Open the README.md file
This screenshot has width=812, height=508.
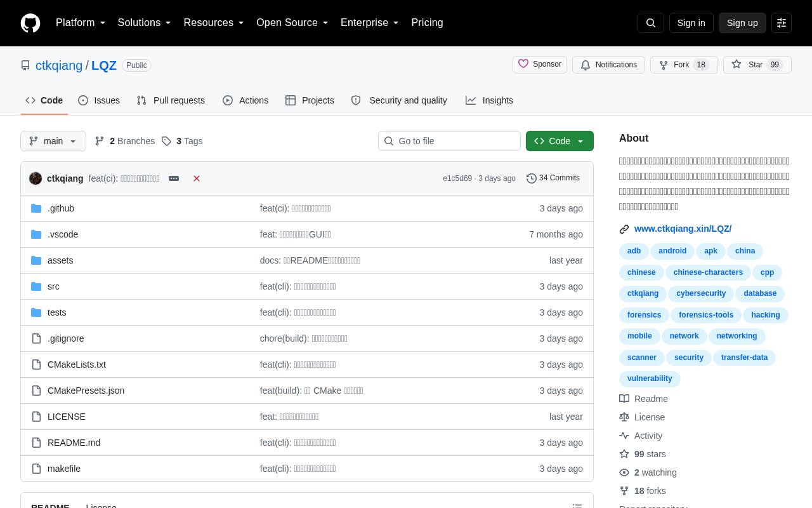[x=74, y=443]
